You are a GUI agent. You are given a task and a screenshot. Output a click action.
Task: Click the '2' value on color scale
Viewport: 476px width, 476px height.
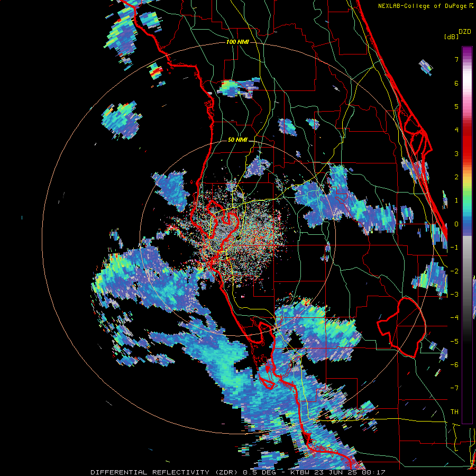click(x=456, y=177)
